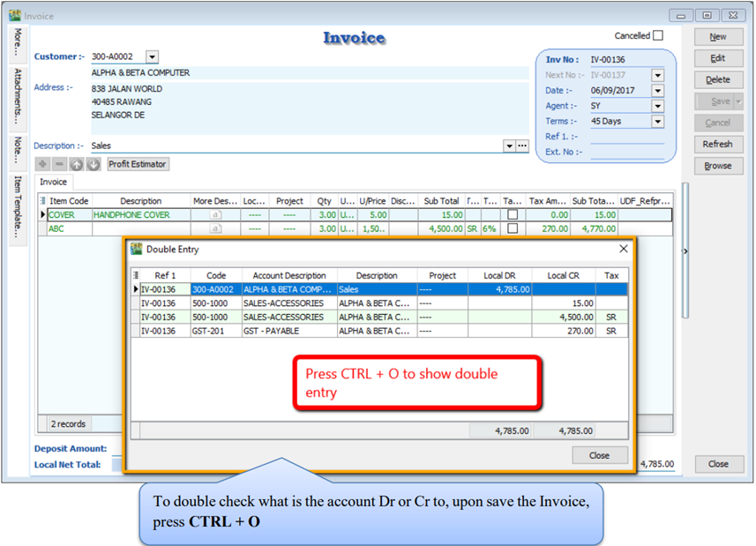The width and height of the screenshot is (756, 546).
Task: Open More Description for the COVER item
Action: click(x=214, y=215)
